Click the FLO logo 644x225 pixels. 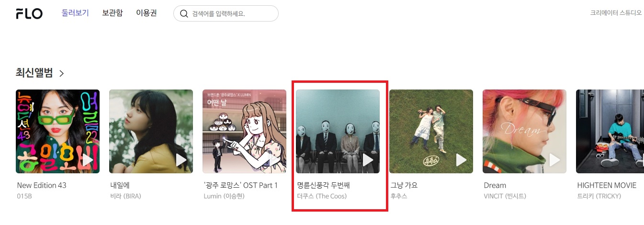[29, 13]
